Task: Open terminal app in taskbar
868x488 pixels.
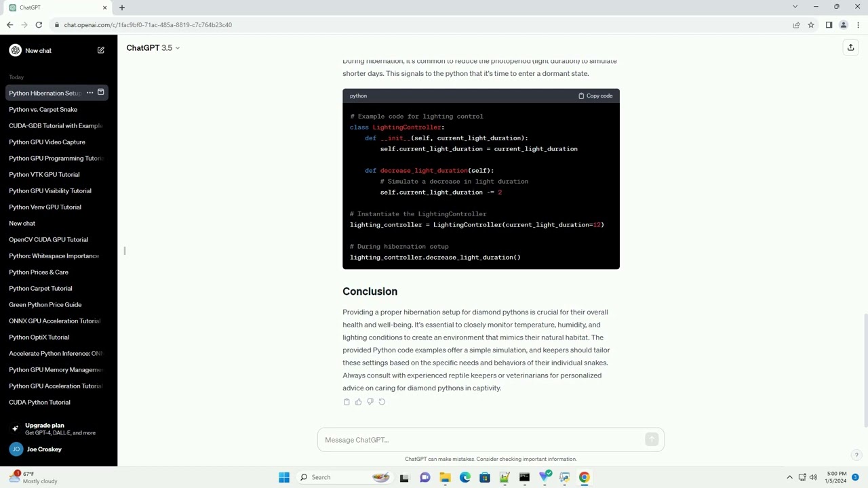Action: 525,477
